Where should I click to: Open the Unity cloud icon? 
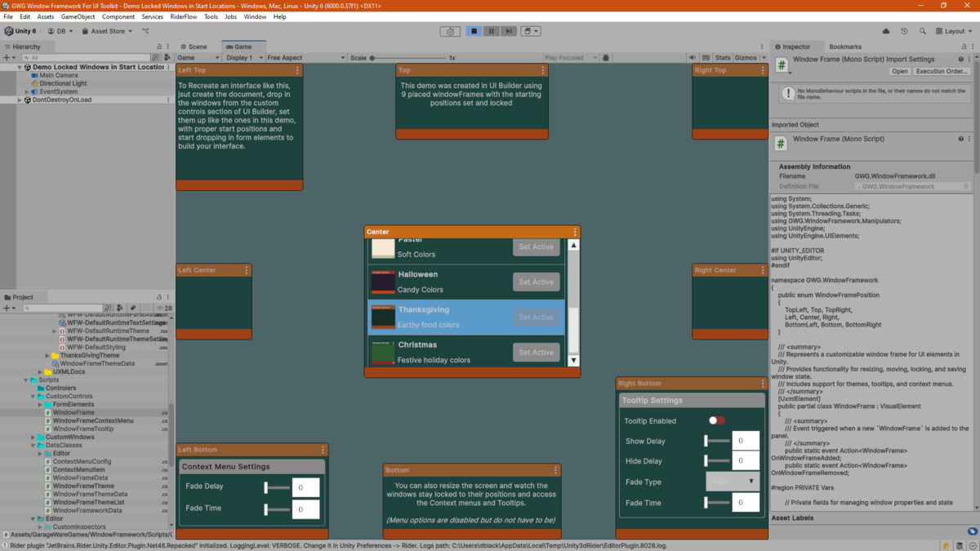click(x=886, y=31)
